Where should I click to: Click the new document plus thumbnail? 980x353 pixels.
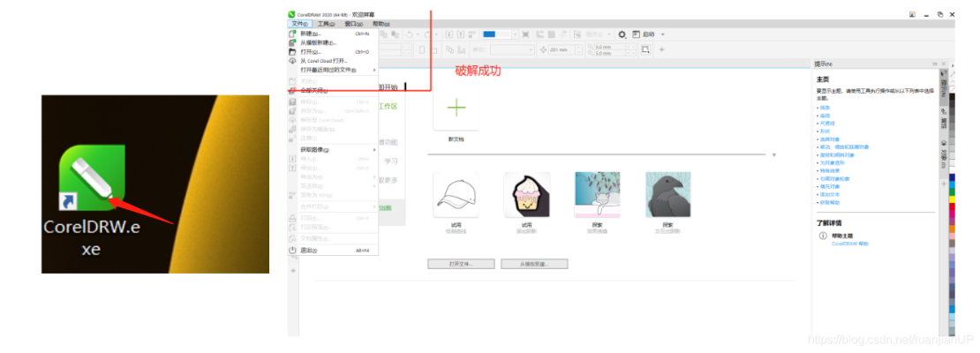tap(456, 108)
